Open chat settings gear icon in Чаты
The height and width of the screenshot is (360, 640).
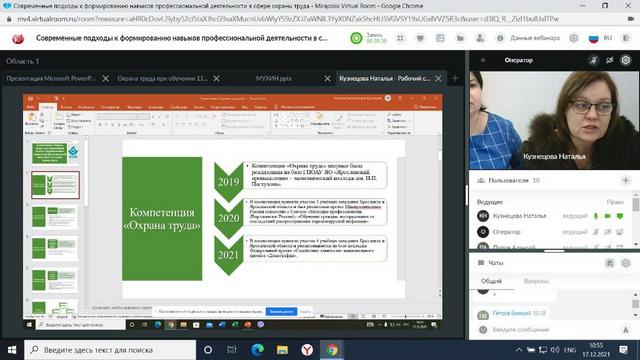point(625,263)
